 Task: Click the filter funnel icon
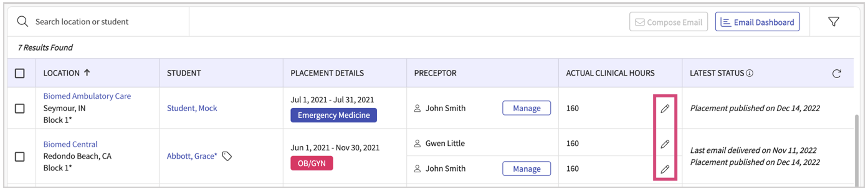click(833, 22)
